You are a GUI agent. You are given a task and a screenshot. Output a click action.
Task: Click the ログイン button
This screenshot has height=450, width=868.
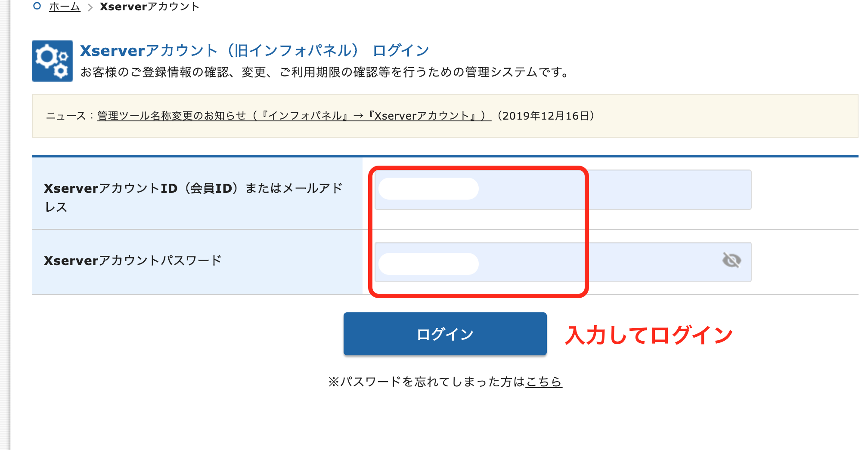445,334
